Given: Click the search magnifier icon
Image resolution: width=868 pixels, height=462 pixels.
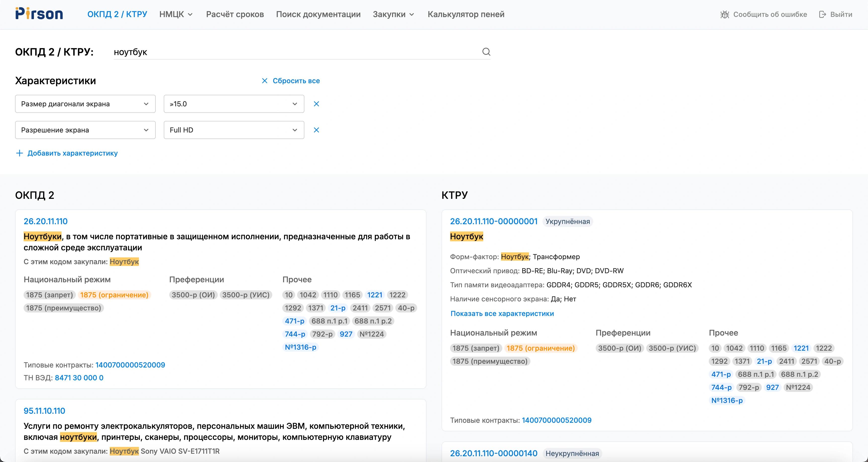Looking at the screenshot, I should [x=486, y=52].
